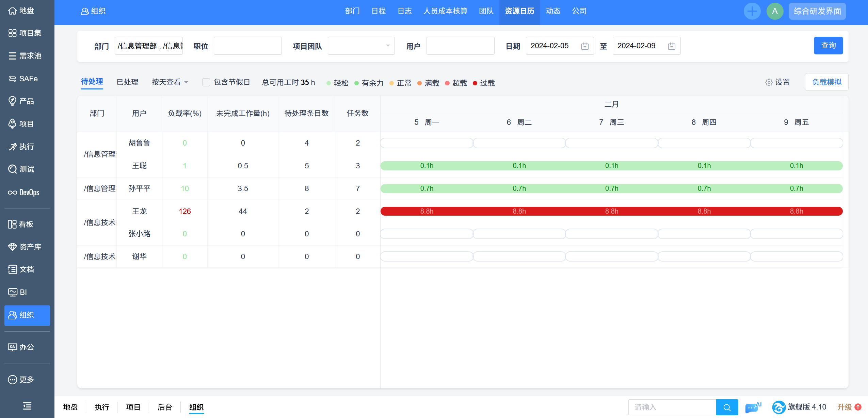Click the settings gear icon
The width and height of the screenshot is (868, 418).
(769, 82)
